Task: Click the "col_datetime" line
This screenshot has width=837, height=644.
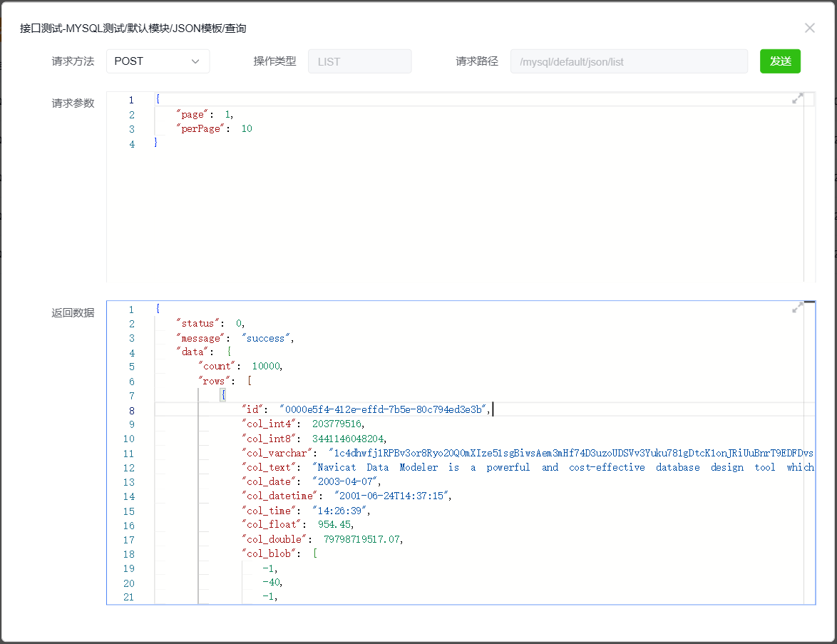Action: pos(346,496)
